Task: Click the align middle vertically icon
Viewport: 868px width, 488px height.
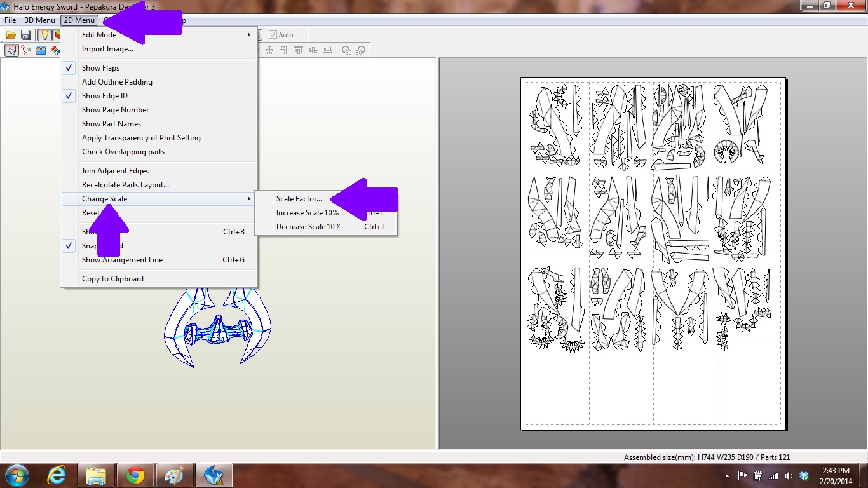Action: pyautogui.click(x=313, y=50)
